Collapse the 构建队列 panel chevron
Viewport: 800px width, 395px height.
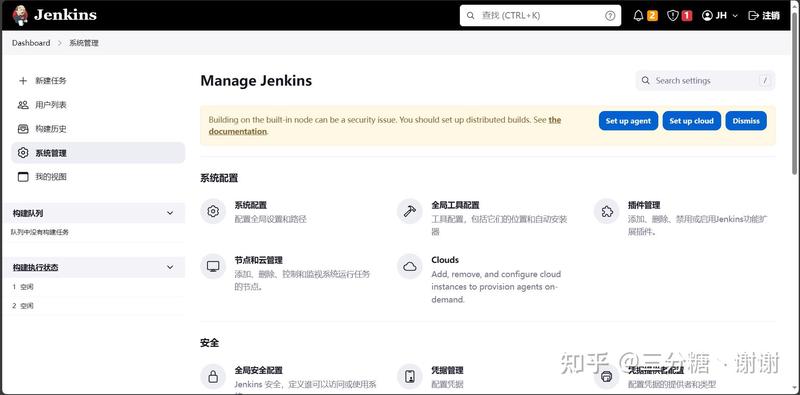170,213
